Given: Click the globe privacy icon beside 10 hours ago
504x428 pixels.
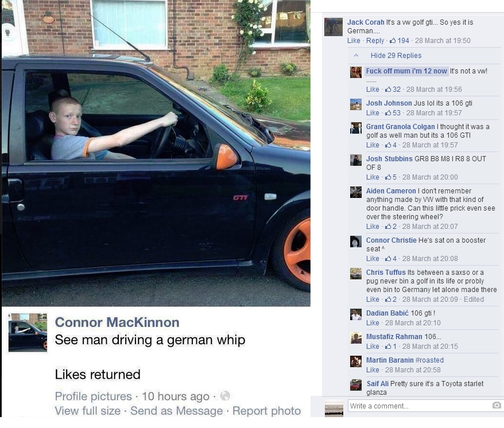Looking at the screenshot, I should [225, 396].
